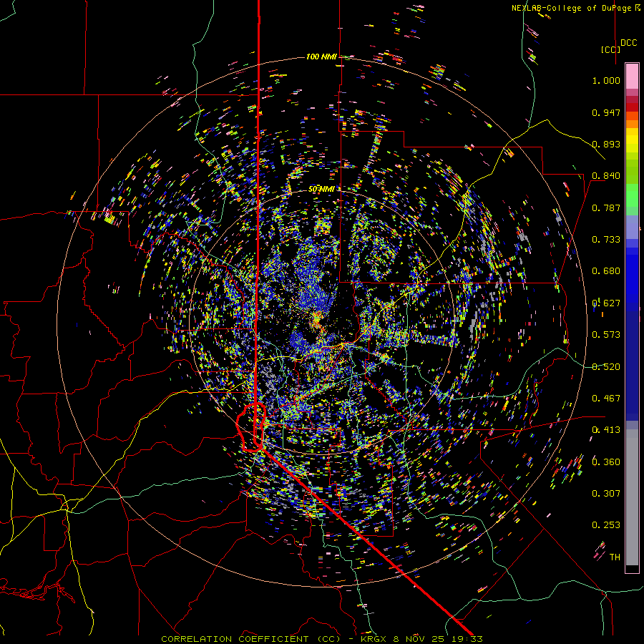Click the Correlation Coefficient KRGX timestamp caption
The height and width of the screenshot is (644, 644).
pyautogui.click(x=321, y=639)
